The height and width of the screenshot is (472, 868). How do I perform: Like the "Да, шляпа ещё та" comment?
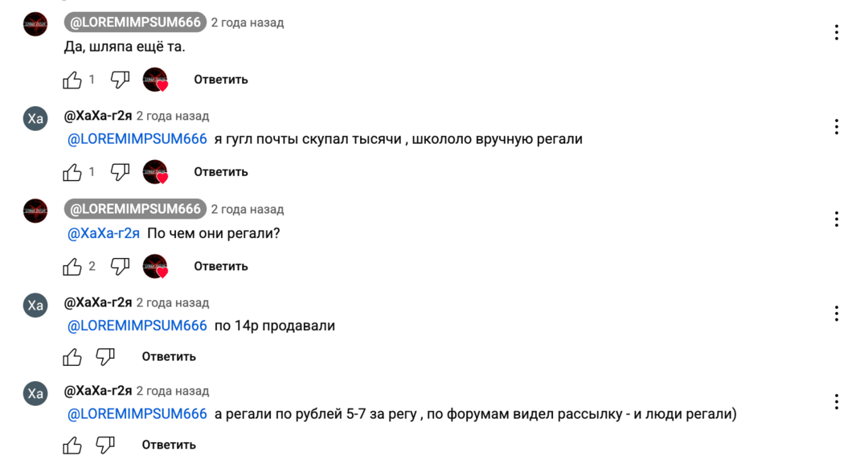(72, 80)
